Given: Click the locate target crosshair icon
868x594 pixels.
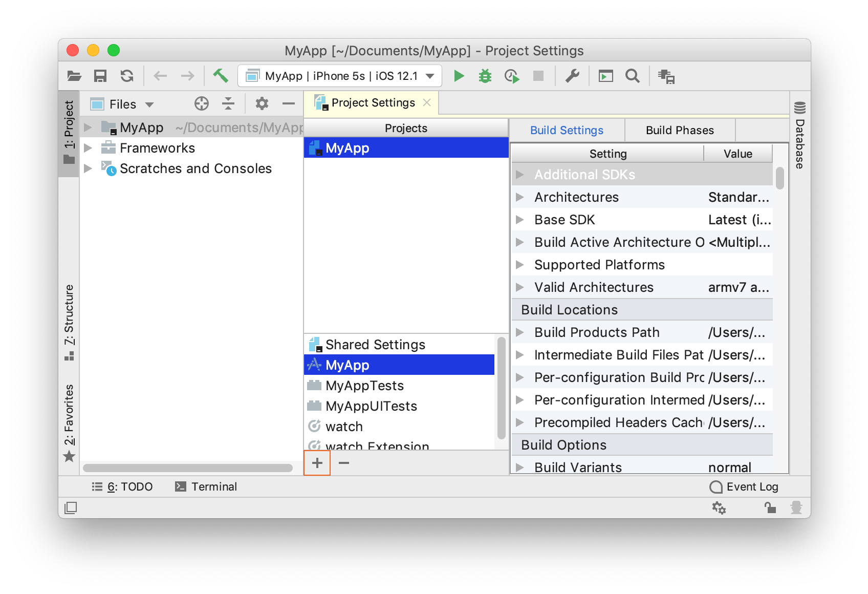Looking at the screenshot, I should [x=202, y=104].
